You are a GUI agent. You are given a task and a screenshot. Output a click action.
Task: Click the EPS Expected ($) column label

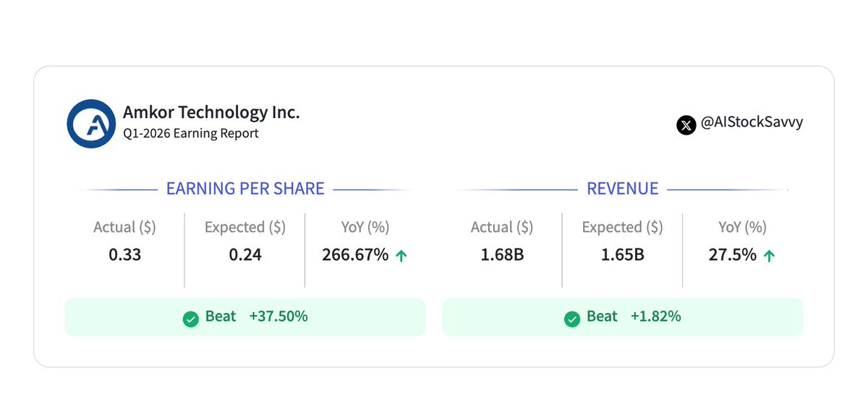tap(245, 227)
